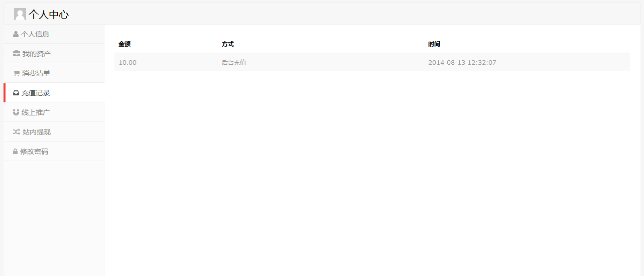This screenshot has width=644, height=276.
Task: Open the 修改密码 page
Action: (34, 152)
